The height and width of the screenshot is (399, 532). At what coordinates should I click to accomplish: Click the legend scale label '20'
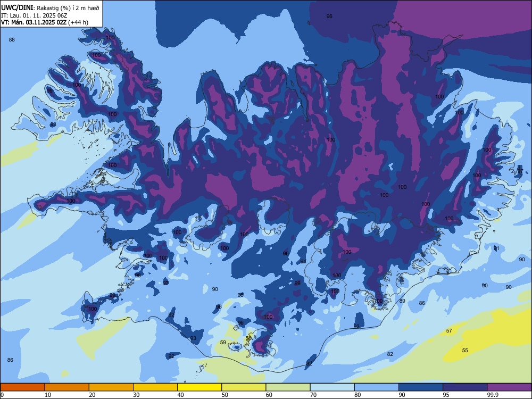(x=92, y=395)
